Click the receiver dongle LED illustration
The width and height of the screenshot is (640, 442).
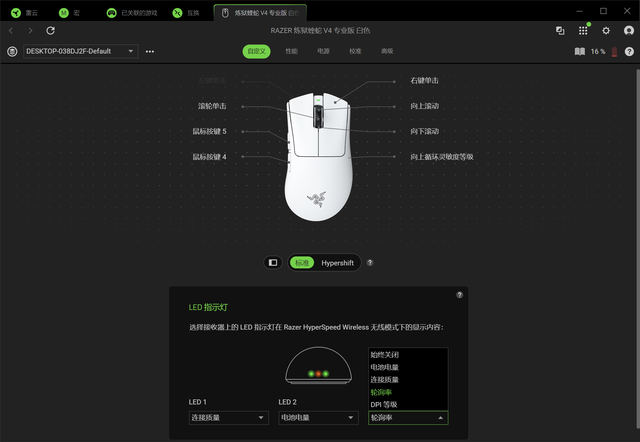318,366
